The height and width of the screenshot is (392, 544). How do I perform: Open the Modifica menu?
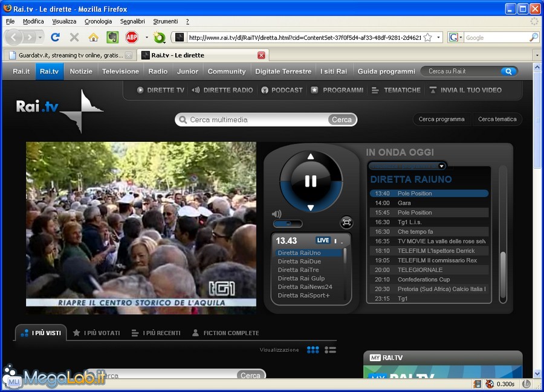(x=33, y=22)
